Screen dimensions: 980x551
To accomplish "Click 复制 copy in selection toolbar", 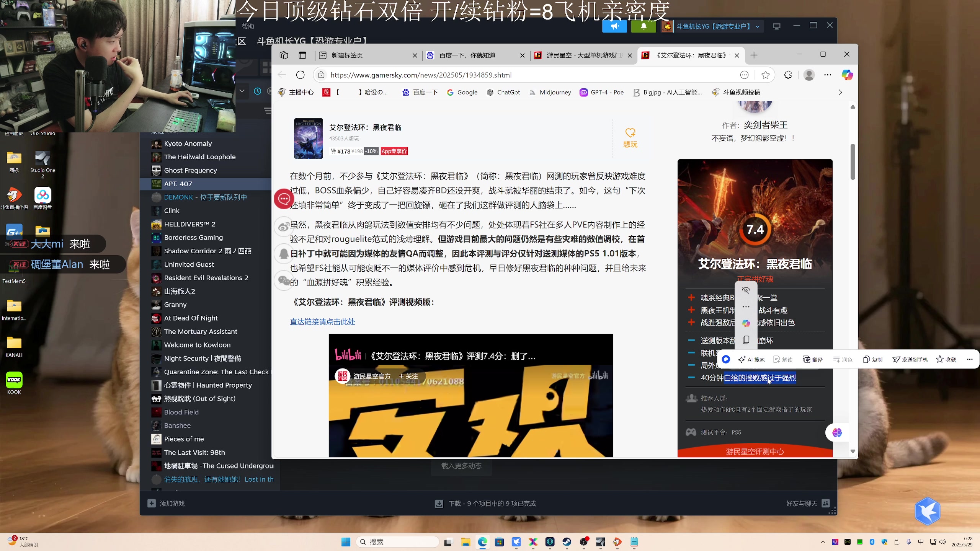I will coord(873,359).
